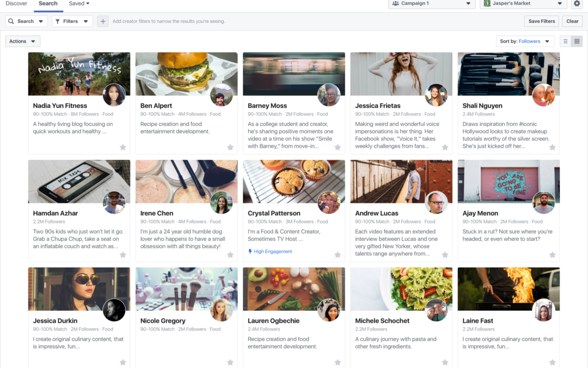The image size is (588, 368).
Task: Open the Sort by Followers dropdown
Action: click(x=525, y=41)
